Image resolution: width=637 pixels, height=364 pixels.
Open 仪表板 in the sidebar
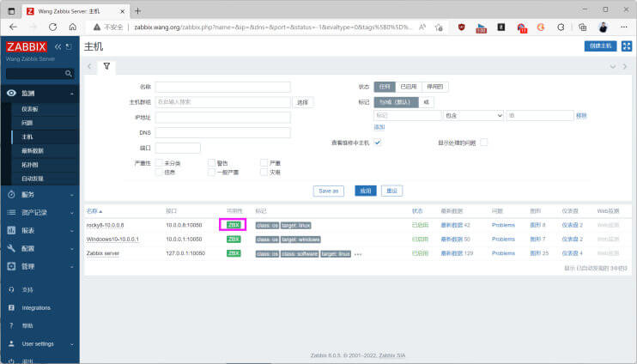point(30,109)
